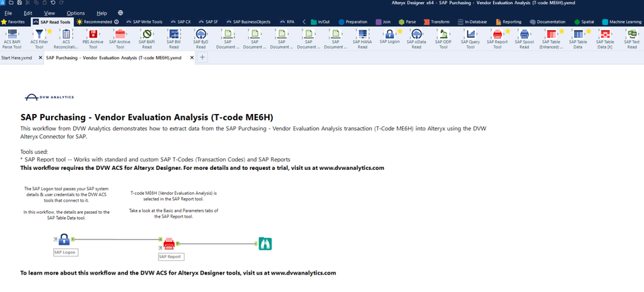Redo the last action
Viewport: 644px width, 292px height.
coord(61,3)
